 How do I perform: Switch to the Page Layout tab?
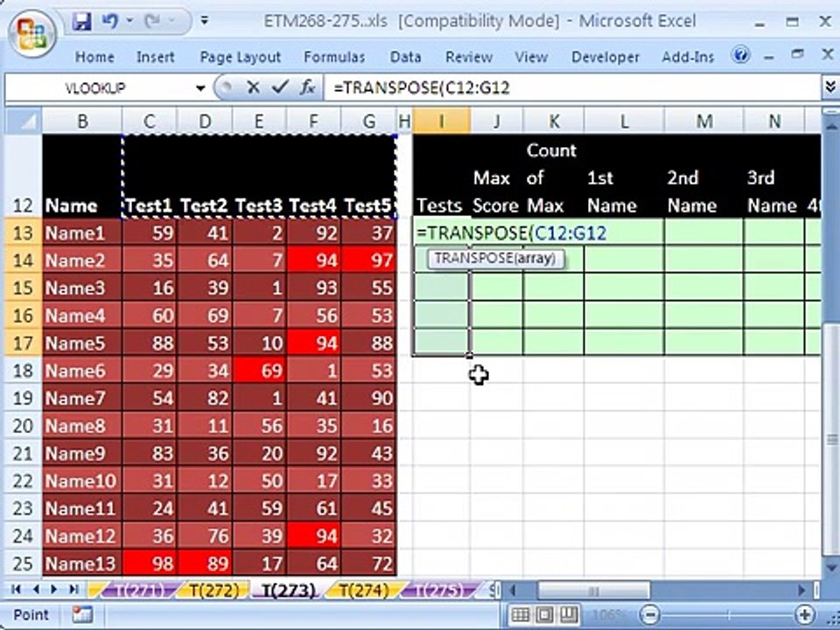click(x=240, y=57)
